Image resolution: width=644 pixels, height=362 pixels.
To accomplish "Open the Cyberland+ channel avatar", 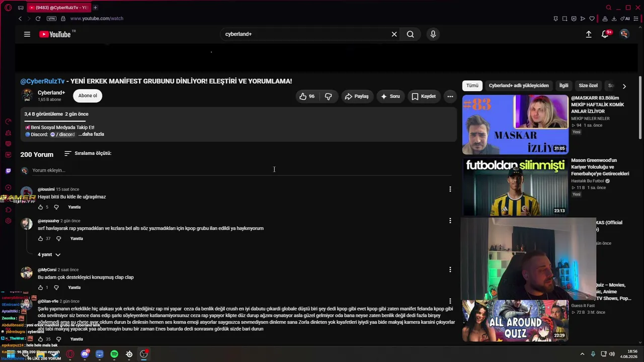I will pos(27,96).
